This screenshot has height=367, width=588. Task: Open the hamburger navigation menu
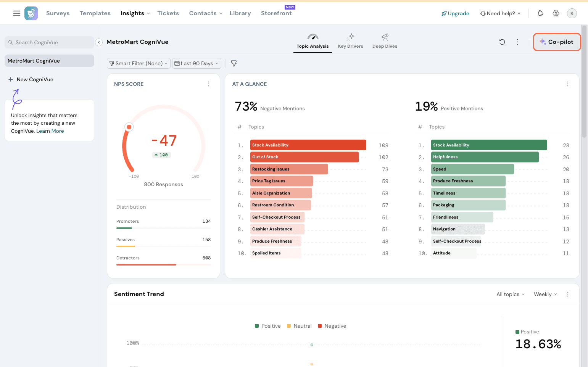pyautogui.click(x=17, y=13)
